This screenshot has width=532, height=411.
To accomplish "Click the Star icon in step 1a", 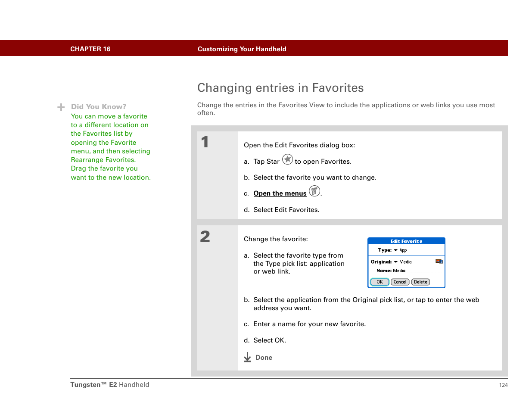I will [287, 159].
